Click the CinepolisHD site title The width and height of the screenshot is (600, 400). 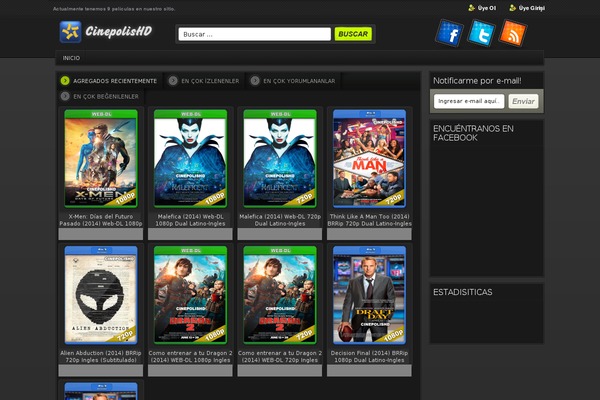click(x=119, y=31)
